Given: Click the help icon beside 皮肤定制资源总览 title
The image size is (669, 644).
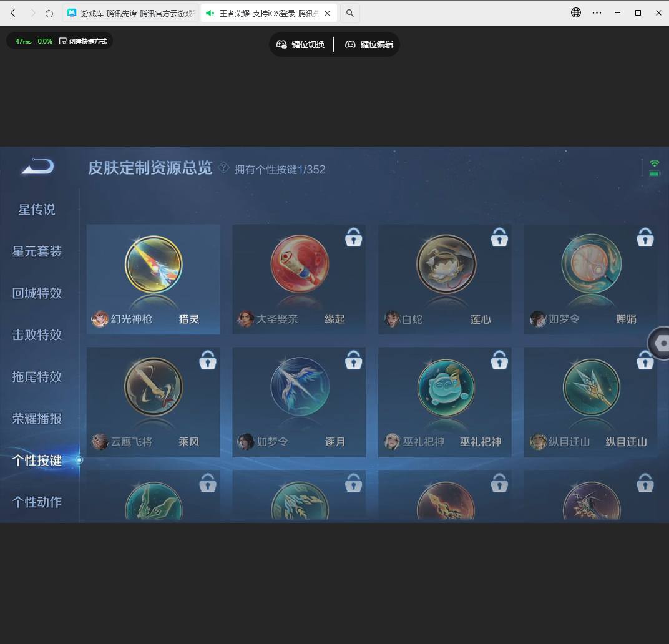Looking at the screenshot, I should (x=223, y=169).
